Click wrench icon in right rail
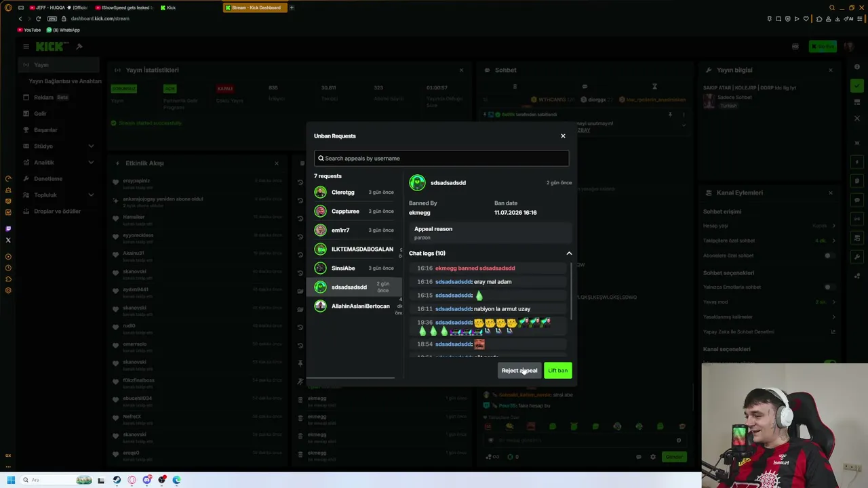The height and width of the screenshot is (488, 868). [857, 258]
